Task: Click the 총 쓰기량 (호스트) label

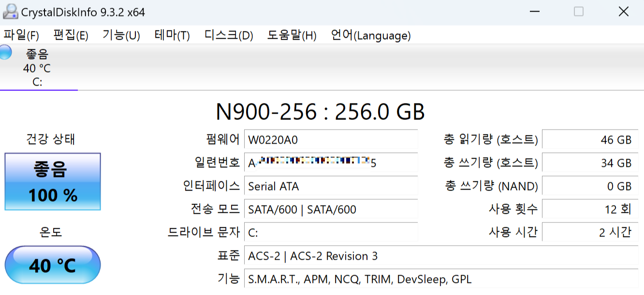Action: [491, 163]
